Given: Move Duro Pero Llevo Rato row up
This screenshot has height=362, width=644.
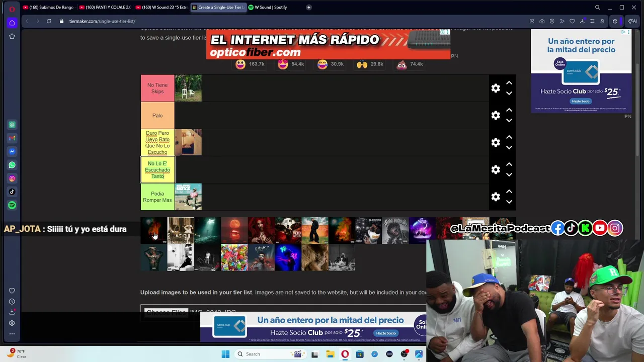Looking at the screenshot, I should click(509, 137).
